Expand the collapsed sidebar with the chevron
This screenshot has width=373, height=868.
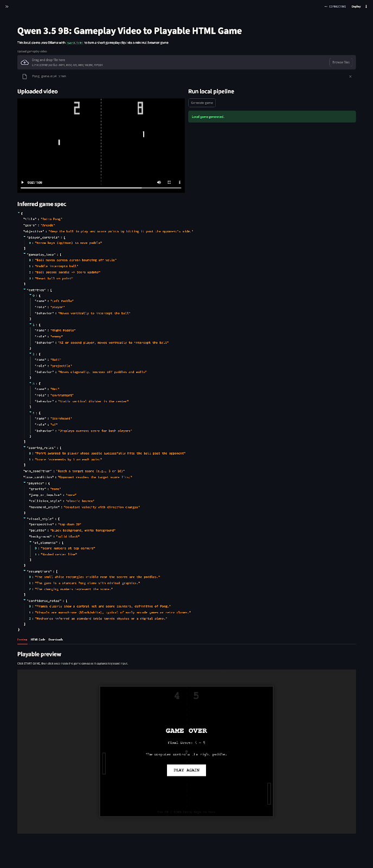tap(7, 7)
